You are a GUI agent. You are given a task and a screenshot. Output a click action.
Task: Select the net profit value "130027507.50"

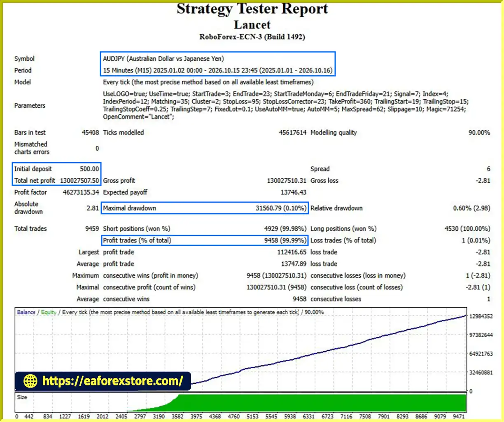[79, 180]
